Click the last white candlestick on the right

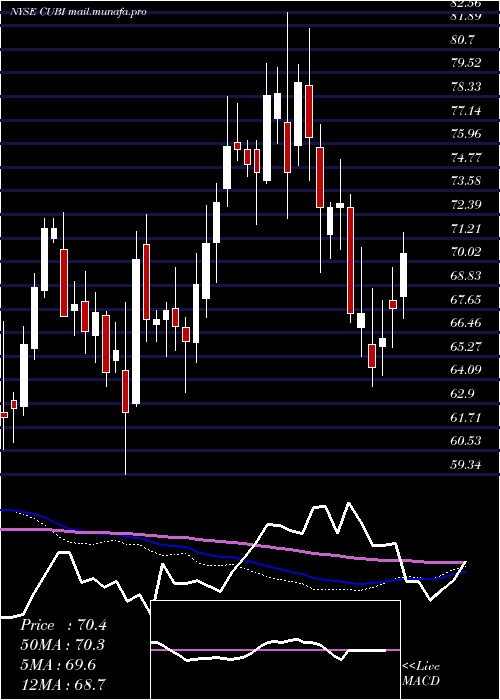tap(404, 275)
